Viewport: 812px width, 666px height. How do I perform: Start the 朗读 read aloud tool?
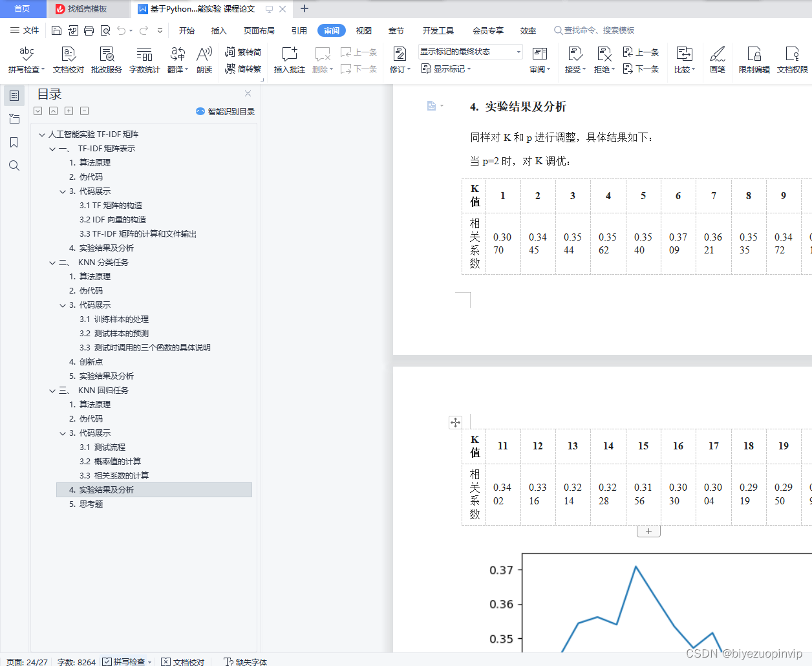pyautogui.click(x=204, y=60)
